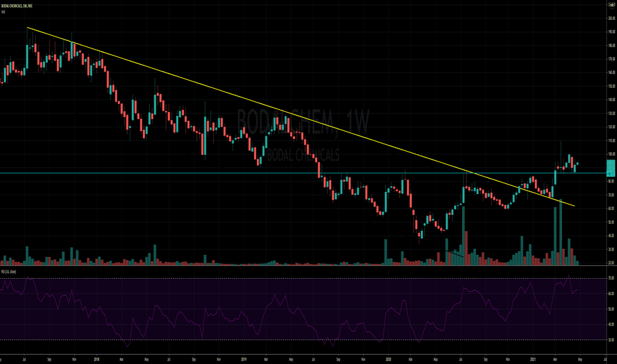Image resolution: width=617 pixels, height=364 pixels.
Task: Click the 60.00 price axis label
Action: click(612, 208)
